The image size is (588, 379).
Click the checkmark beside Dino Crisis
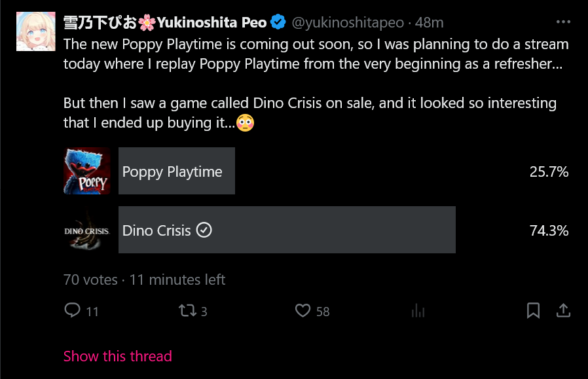tap(204, 230)
